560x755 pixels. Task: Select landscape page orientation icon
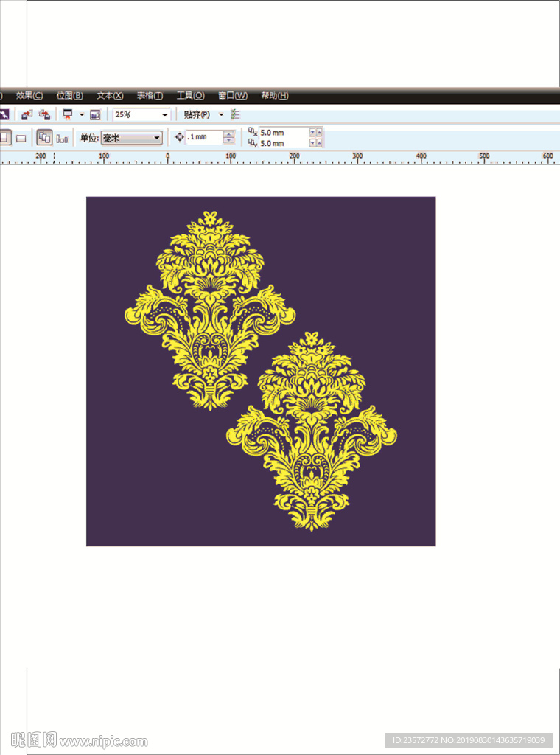point(21,139)
